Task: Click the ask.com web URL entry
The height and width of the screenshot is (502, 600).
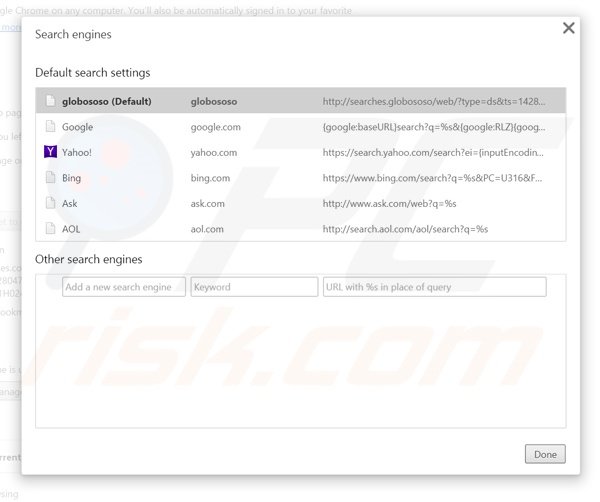Action: [x=389, y=204]
